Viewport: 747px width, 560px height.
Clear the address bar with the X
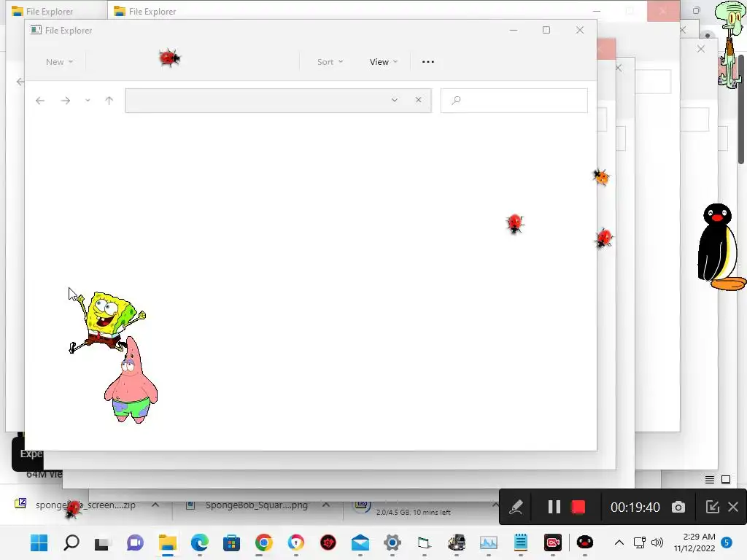tap(418, 100)
